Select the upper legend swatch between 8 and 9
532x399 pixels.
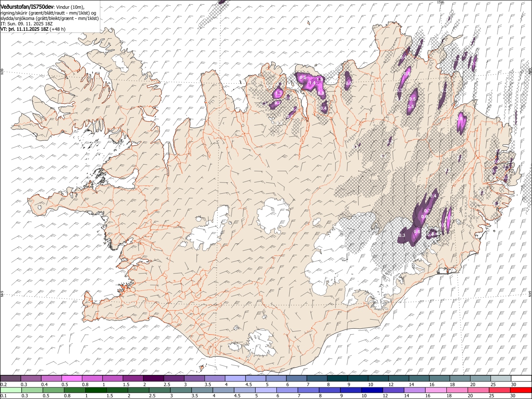[x=337, y=378]
